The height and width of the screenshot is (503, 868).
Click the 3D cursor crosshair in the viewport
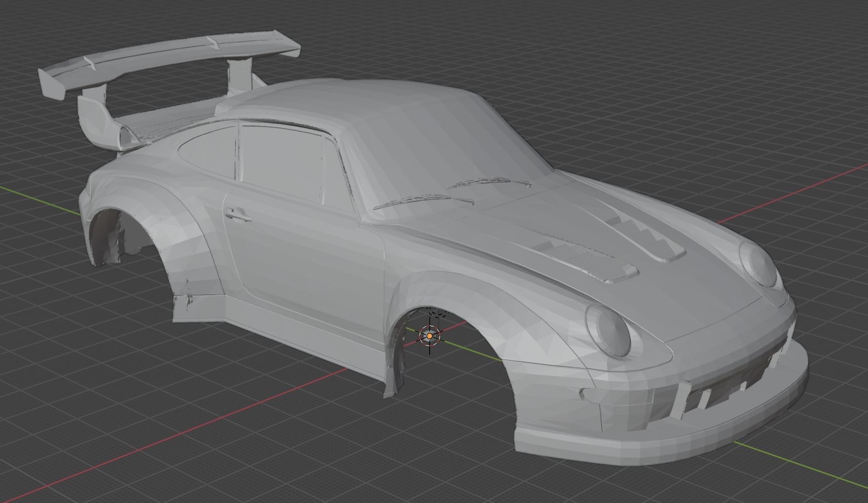(x=429, y=336)
